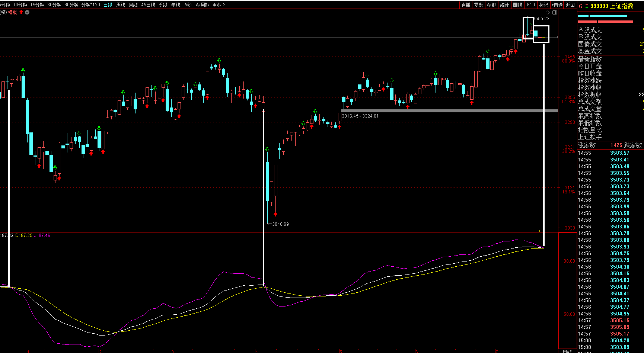Image resolution: width=644 pixels, height=353 pixels.
Task: Click the 模拟 label in red
Action: click(13, 12)
